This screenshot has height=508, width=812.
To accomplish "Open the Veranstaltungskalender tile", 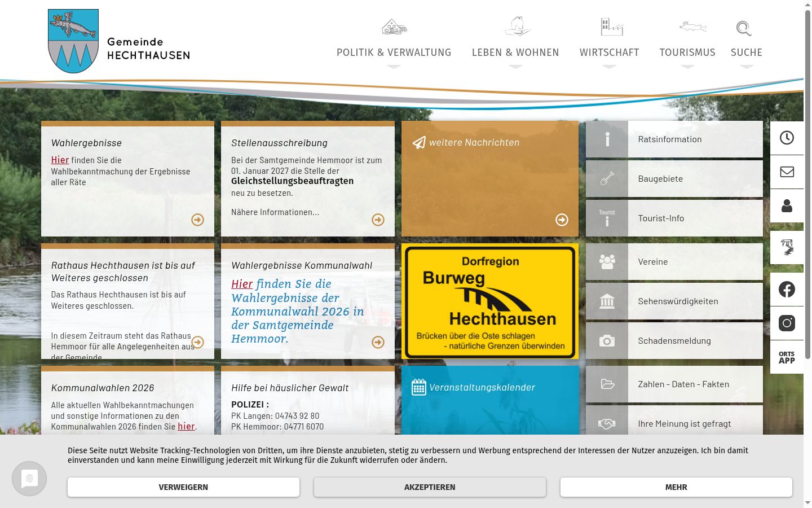I will coord(490,400).
